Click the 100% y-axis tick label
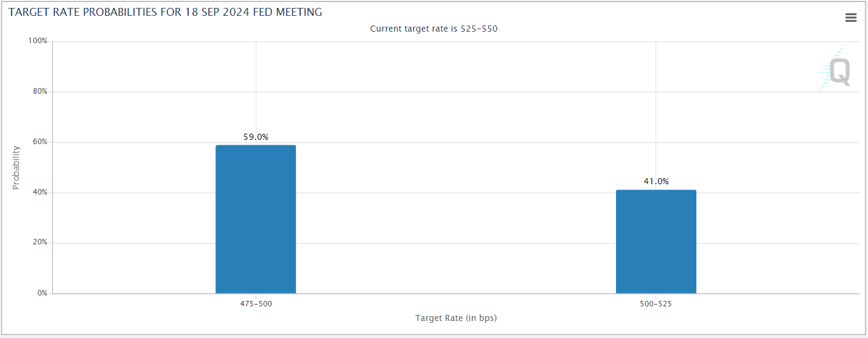Screen dimensions: 868x338 tap(38, 41)
